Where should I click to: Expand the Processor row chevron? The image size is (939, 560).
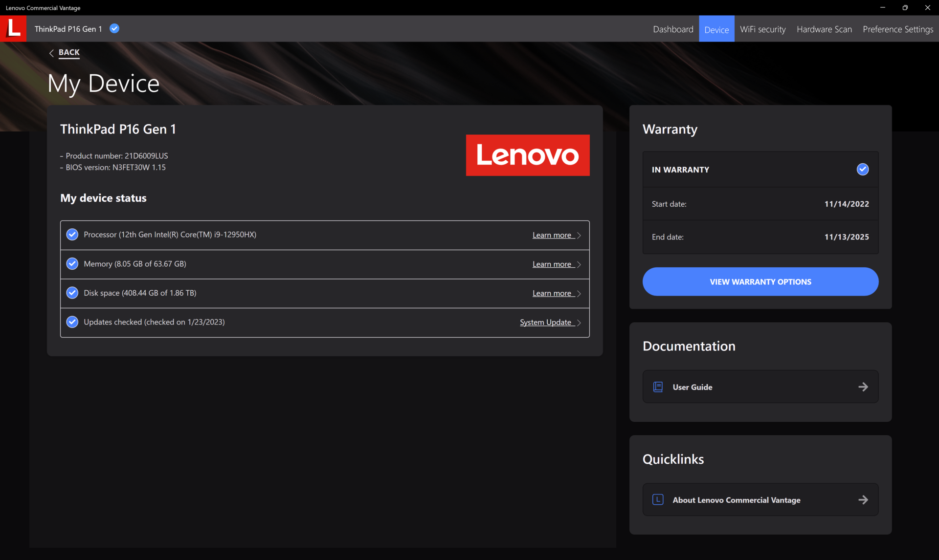[579, 236]
